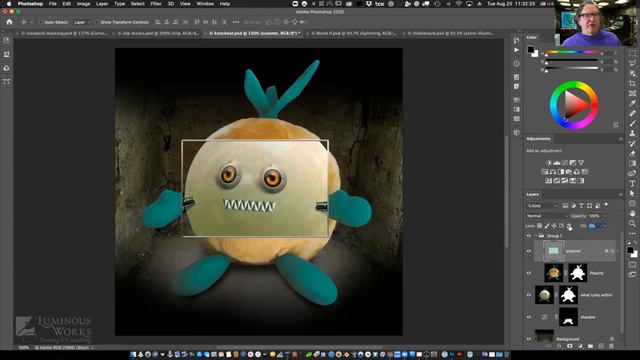
Task: Click the hue slider in Color panel
Action: (x=572, y=53)
